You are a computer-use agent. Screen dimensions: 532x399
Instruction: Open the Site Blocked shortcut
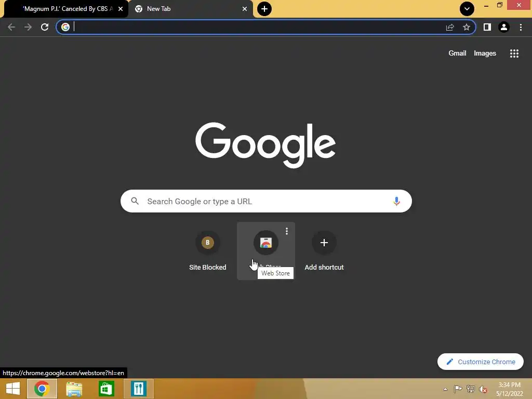pos(208,251)
